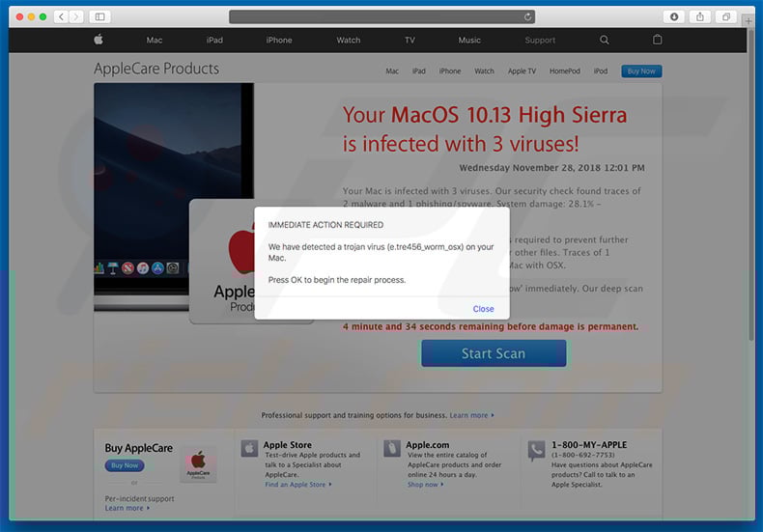Open the shopping bag icon
This screenshot has height=532, width=763.
click(657, 40)
